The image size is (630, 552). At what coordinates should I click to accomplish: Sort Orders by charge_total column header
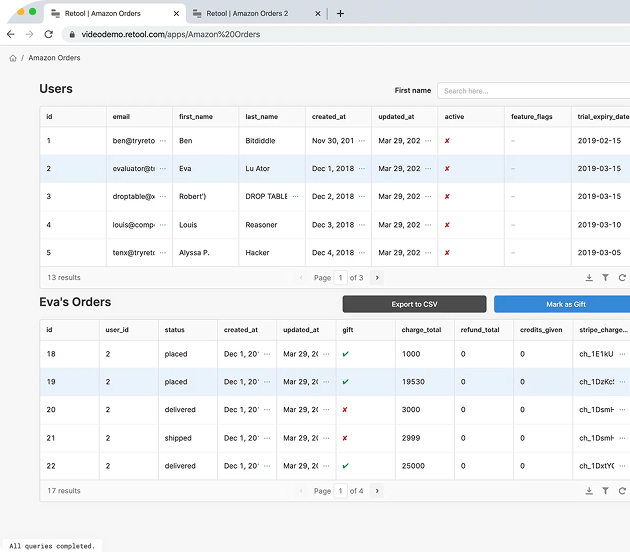click(421, 330)
